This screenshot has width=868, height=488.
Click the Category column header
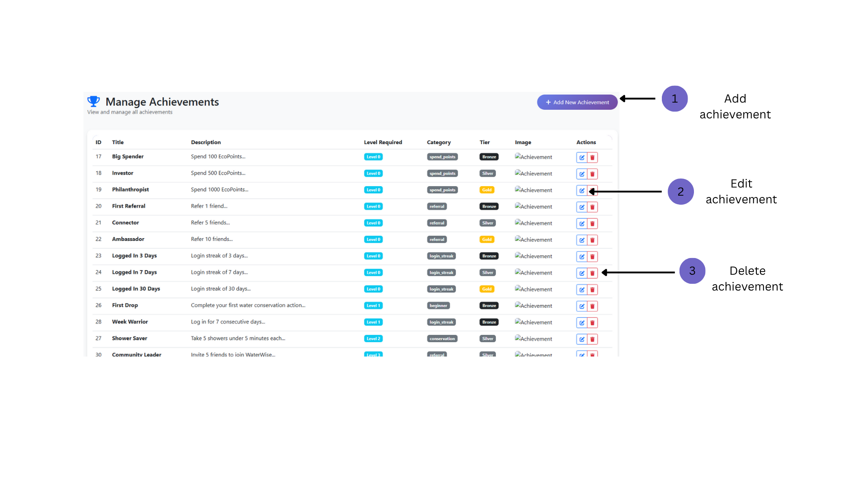coord(439,142)
